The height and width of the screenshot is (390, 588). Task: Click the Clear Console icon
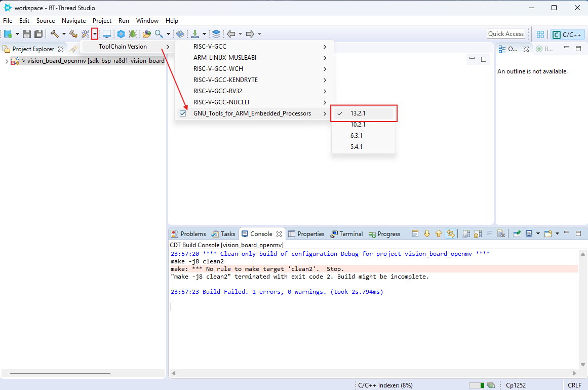click(x=501, y=233)
